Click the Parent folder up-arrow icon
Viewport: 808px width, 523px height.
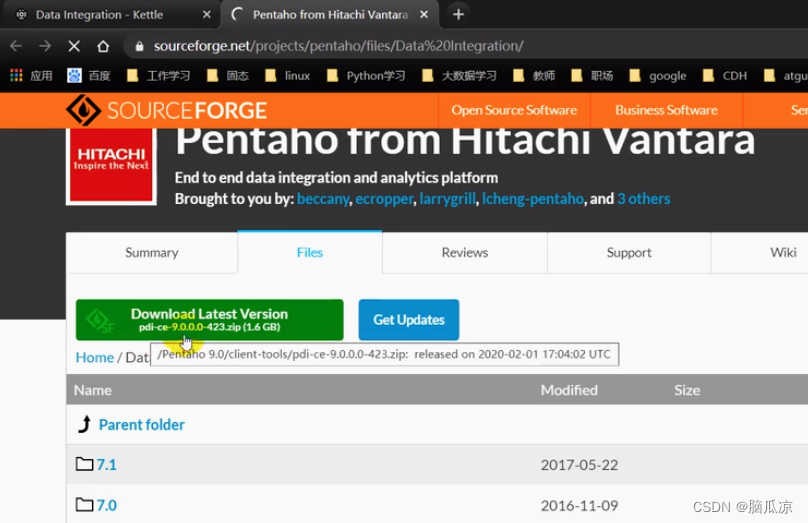85,424
